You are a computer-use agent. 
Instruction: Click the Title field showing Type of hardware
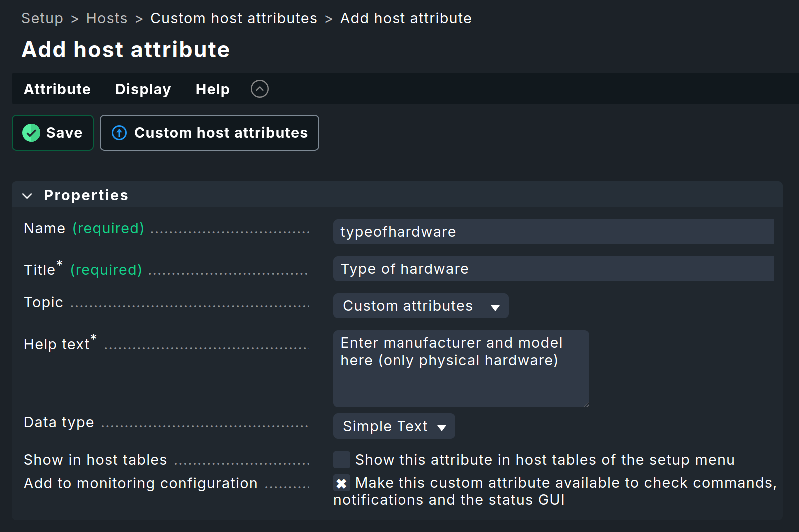pyautogui.click(x=553, y=268)
